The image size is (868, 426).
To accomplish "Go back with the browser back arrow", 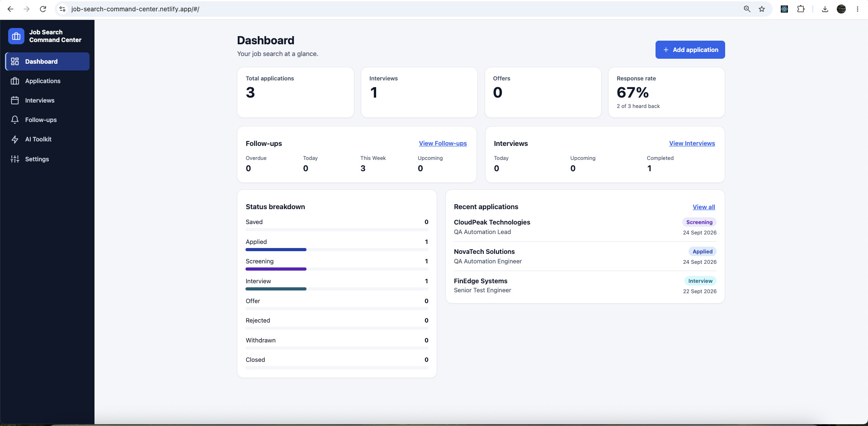I will pos(10,9).
